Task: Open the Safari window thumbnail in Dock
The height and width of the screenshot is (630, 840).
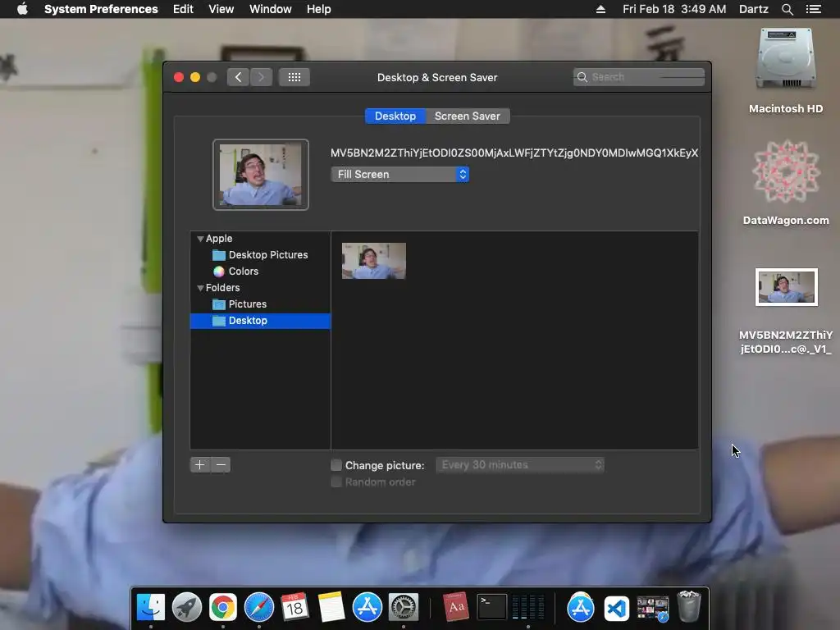Action: [652, 609]
